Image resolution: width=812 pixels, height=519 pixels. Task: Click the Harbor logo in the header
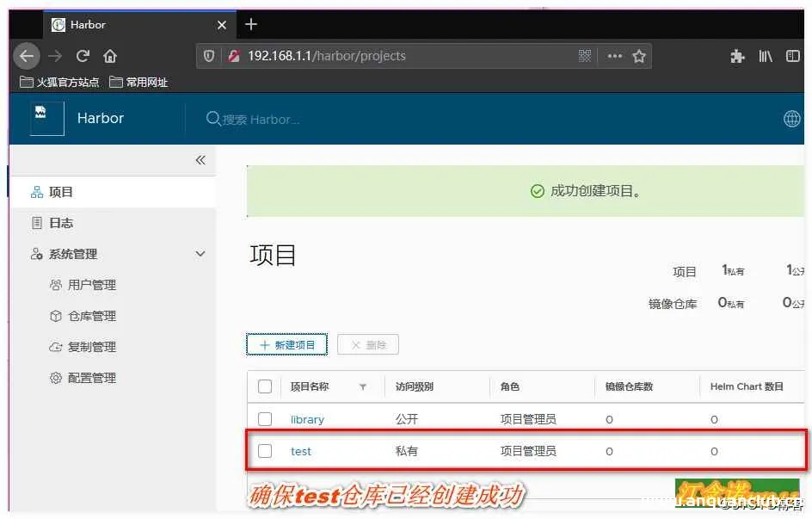point(81,119)
